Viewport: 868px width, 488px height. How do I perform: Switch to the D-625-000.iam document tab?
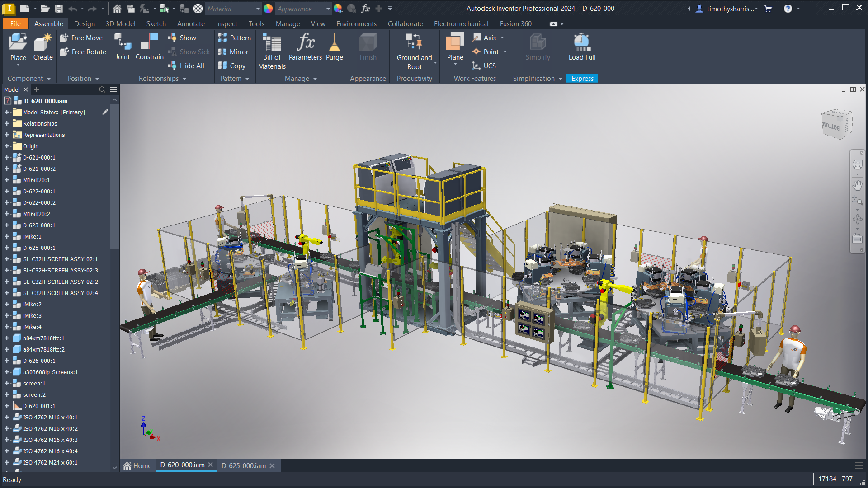click(243, 466)
